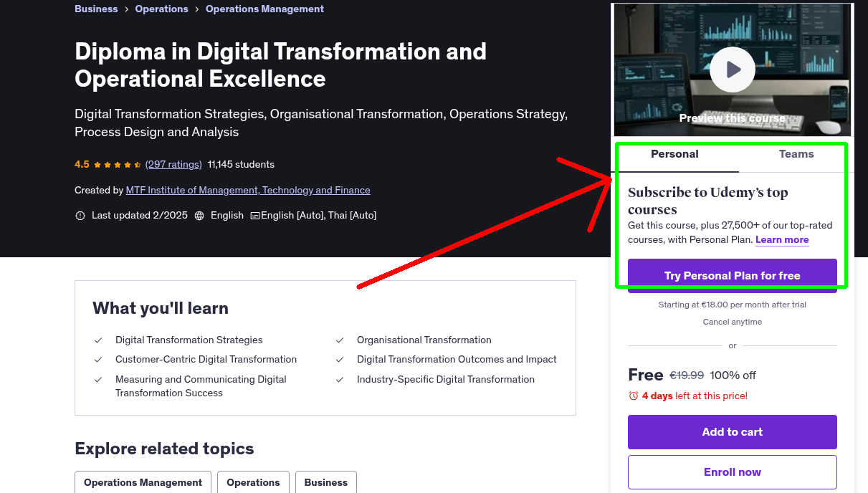Switch to the Teams tab
868x493 pixels.
tap(796, 154)
